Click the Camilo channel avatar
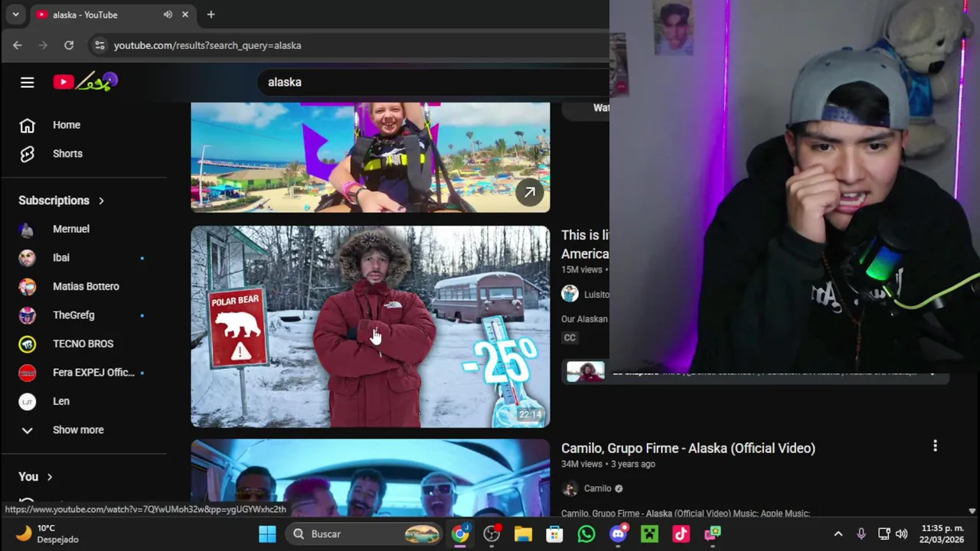The image size is (980, 551). point(570,488)
